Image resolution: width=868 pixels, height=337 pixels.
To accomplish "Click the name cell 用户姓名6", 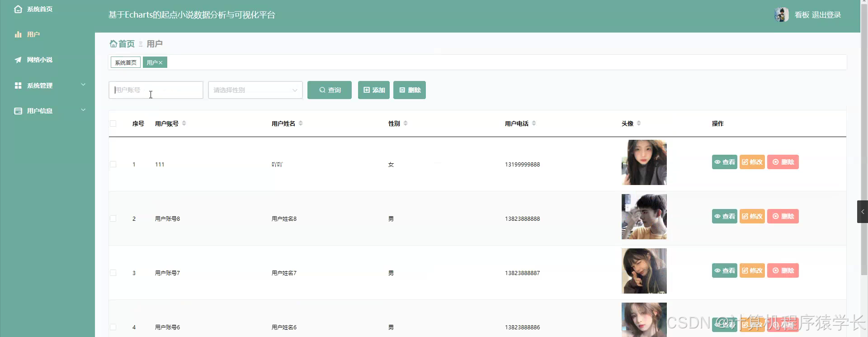I will pyautogui.click(x=284, y=328).
